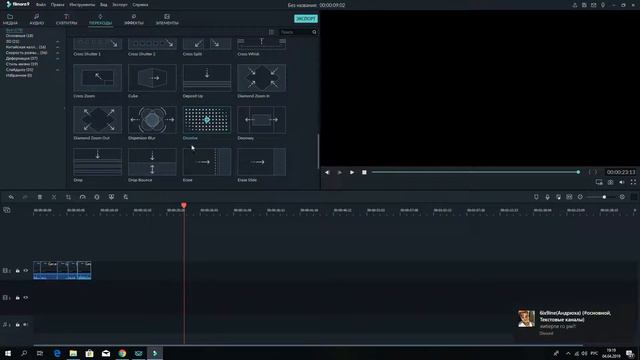Select the Drop Bounce transition thumbnail

152,162
